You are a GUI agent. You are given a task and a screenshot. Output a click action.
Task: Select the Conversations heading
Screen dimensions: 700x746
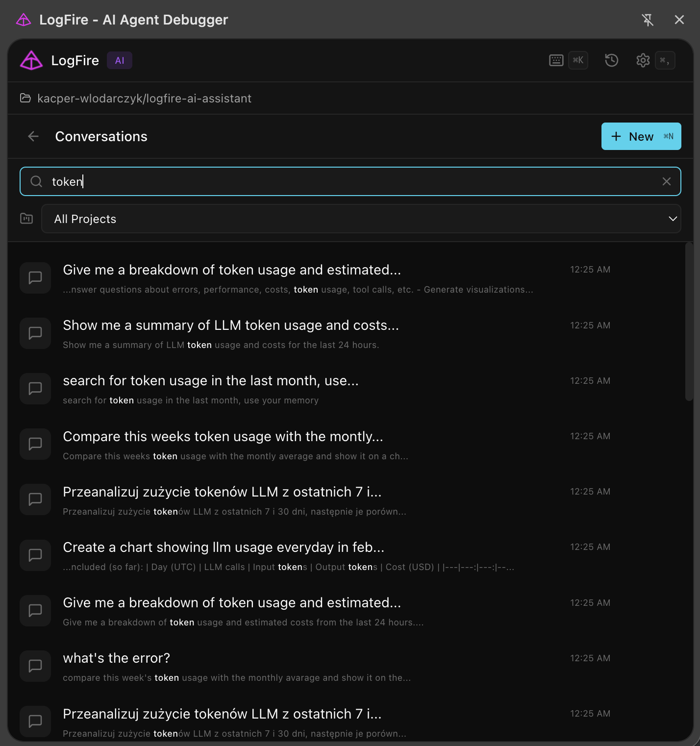click(x=101, y=136)
